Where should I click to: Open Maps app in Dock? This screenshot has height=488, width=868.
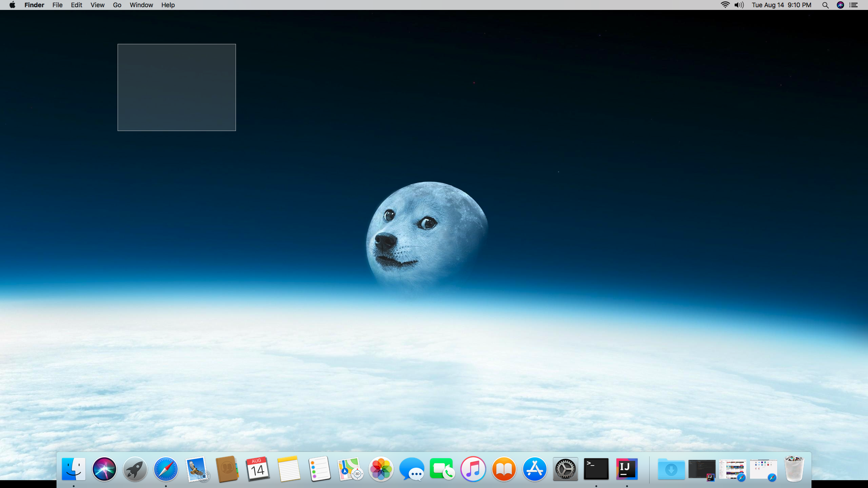click(350, 469)
